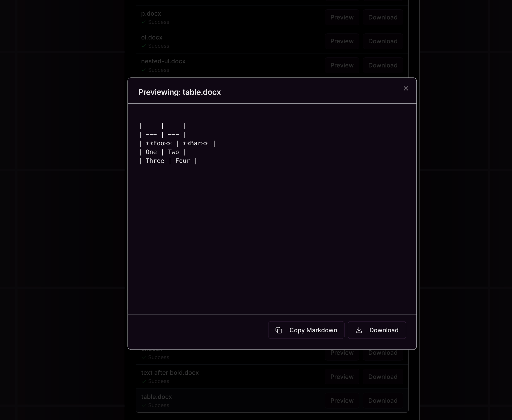Preview p.docx in the background list
The image size is (512, 420).
point(342,17)
